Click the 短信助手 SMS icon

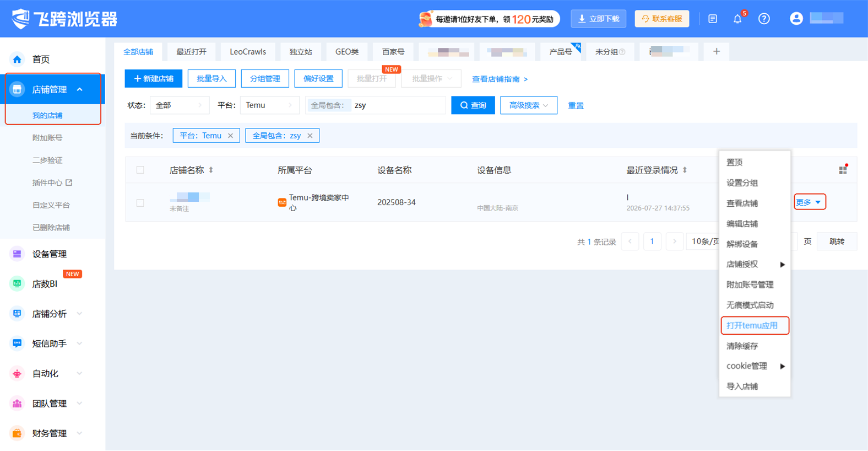[x=17, y=343]
